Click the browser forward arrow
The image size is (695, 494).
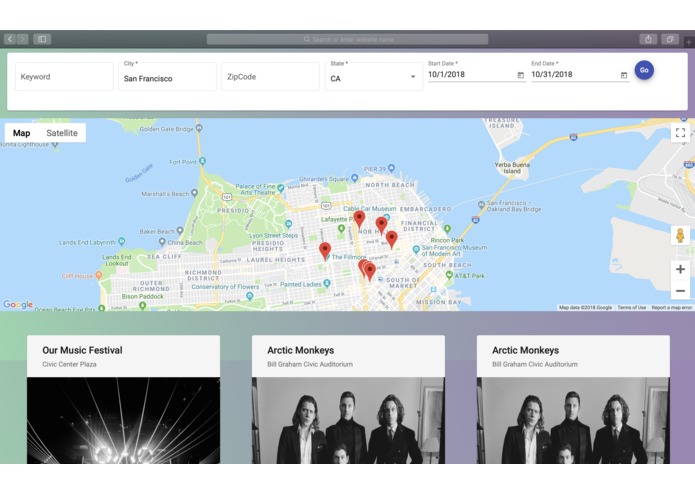(x=23, y=39)
